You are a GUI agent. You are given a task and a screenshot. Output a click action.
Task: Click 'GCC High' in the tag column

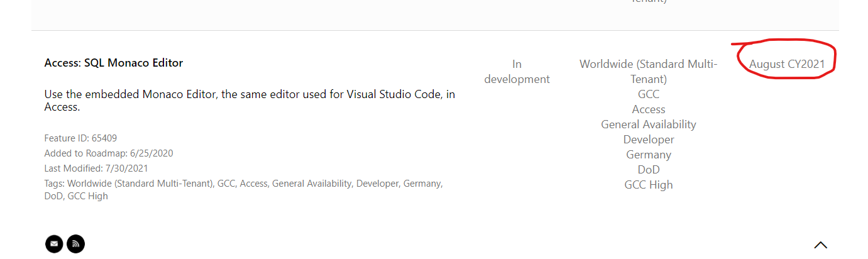coord(649,185)
